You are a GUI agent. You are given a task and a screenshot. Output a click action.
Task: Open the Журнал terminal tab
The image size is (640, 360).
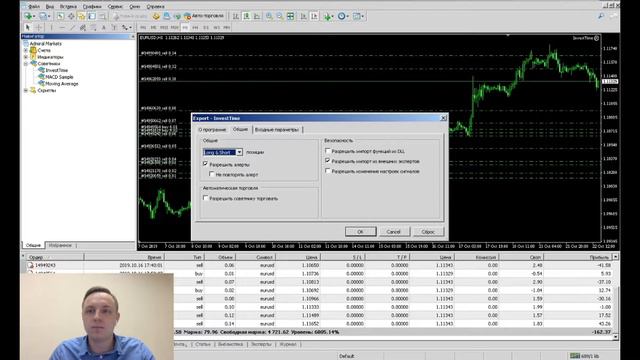tap(288, 344)
